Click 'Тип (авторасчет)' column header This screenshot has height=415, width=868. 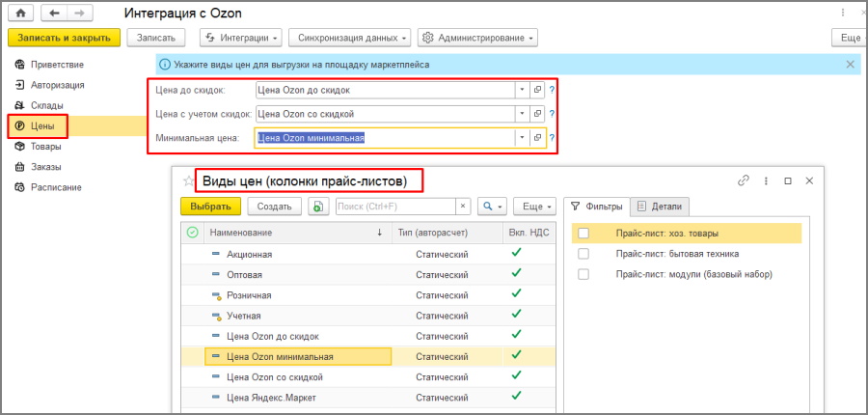448,233
